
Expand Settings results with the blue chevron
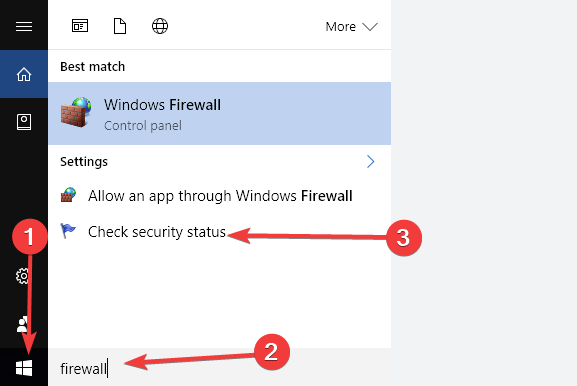point(370,162)
